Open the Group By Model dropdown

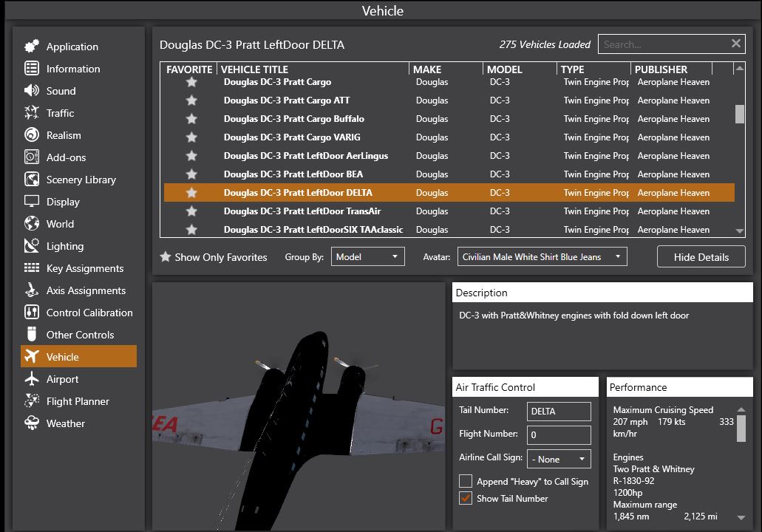(x=367, y=256)
